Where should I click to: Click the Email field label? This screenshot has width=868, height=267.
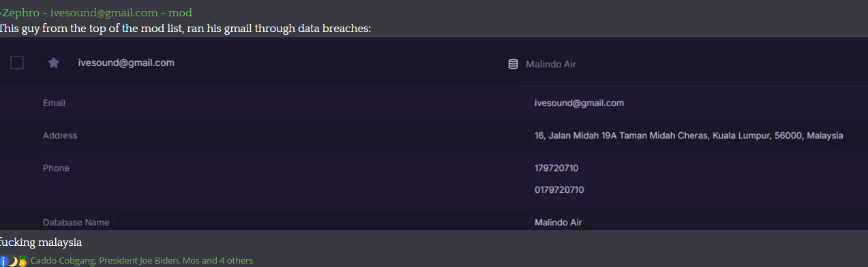point(54,103)
